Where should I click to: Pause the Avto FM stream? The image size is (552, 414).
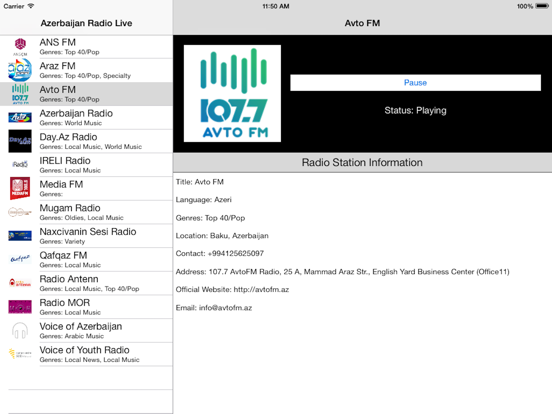415,83
